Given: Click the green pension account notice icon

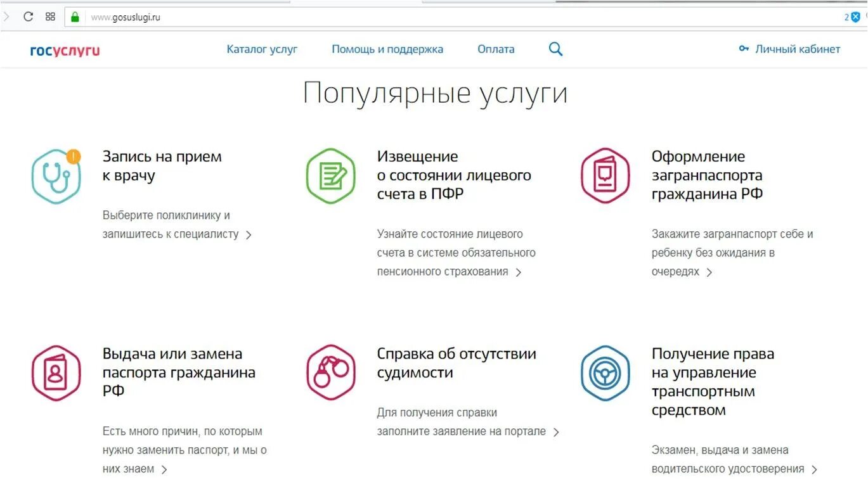Looking at the screenshot, I should (331, 176).
